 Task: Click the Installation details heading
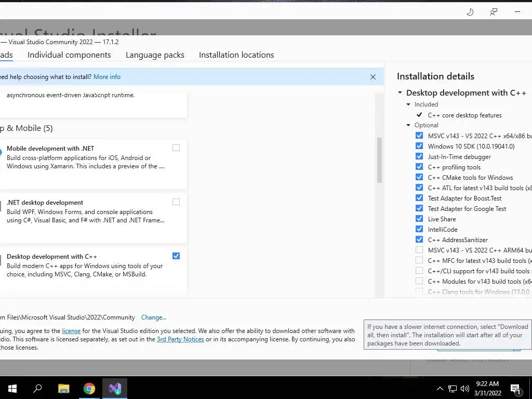pos(436,76)
